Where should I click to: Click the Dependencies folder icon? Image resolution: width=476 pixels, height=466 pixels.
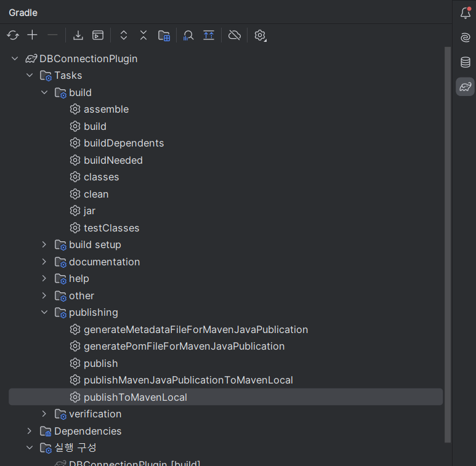46,431
